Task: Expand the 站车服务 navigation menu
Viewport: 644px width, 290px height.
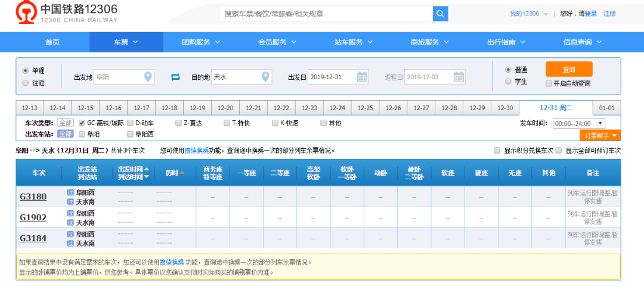Action: pos(354,42)
